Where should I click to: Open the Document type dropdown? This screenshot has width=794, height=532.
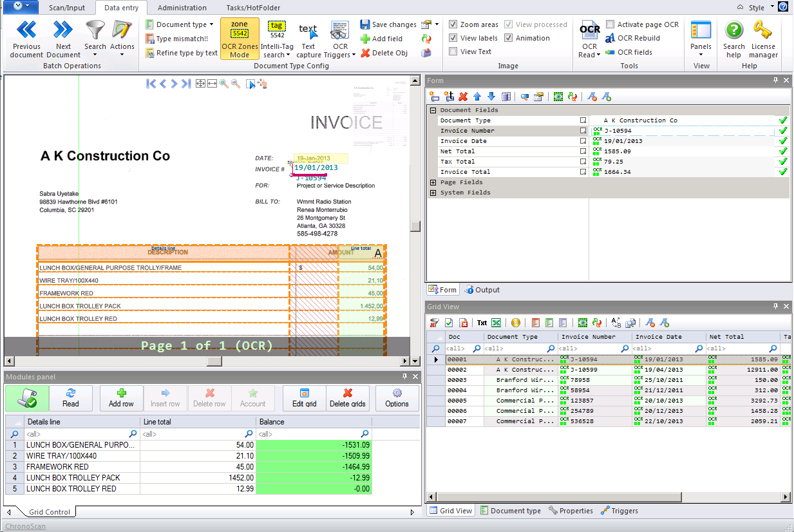pos(181,24)
